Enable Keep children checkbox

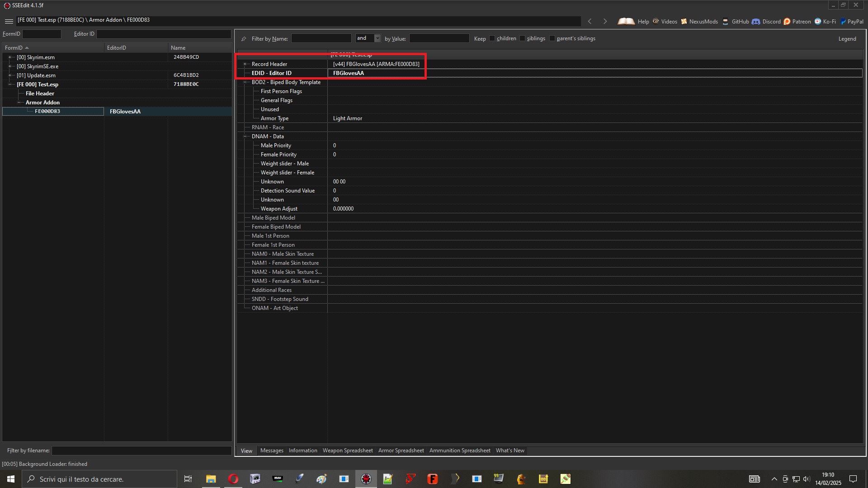pos(492,38)
